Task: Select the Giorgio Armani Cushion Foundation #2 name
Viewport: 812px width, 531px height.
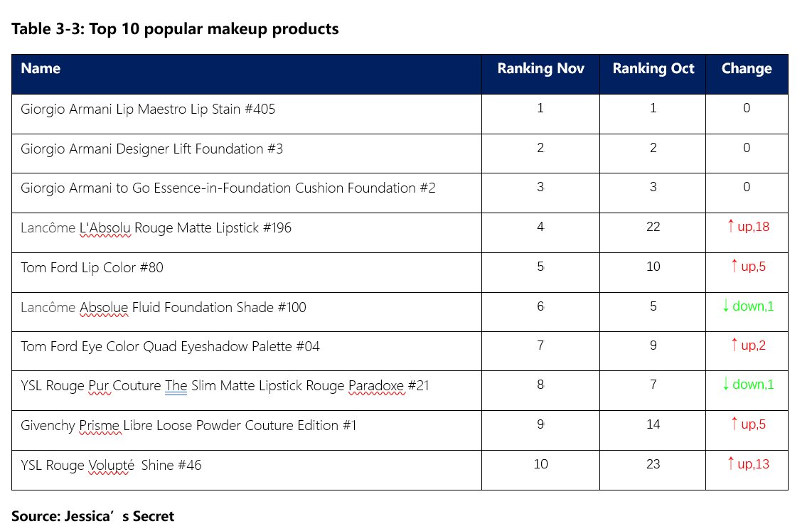Action: (x=228, y=188)
